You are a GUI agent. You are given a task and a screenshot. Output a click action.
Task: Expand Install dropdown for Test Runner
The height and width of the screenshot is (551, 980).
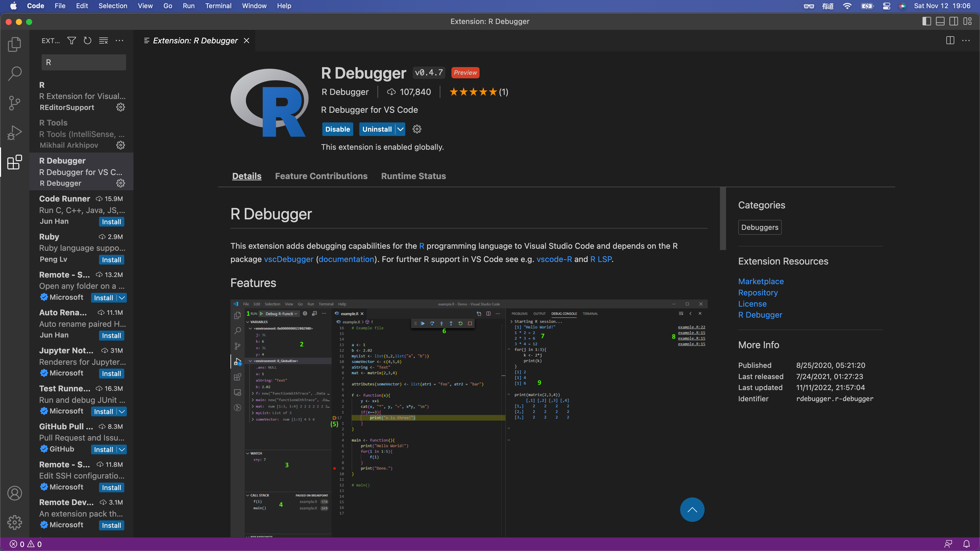[x=122, y=411]
